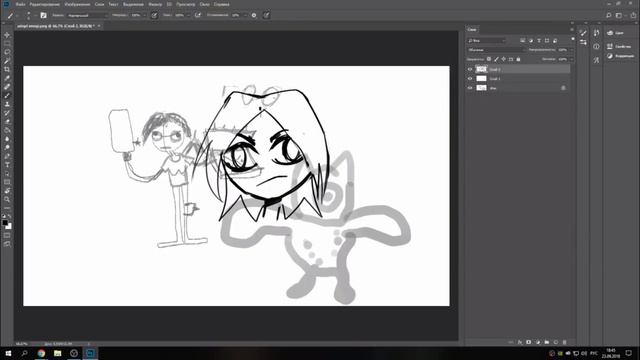This screenshot has width=640, height=360.
Task: Select the Hand tool
Action: (x=7, y=191)
